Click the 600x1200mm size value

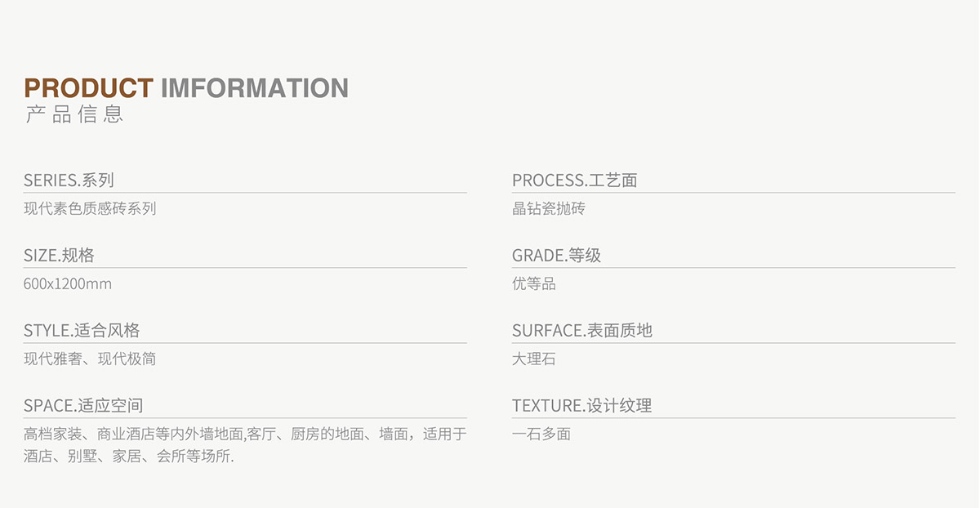pos(68,284)
